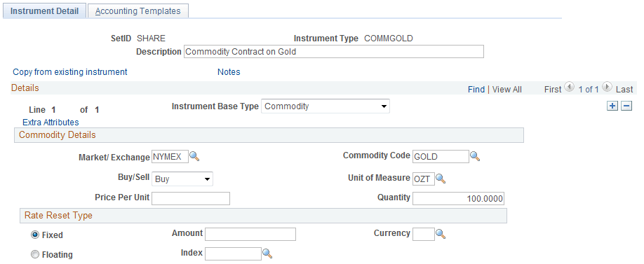The image size is (644, 264).
Task: Click the Rate Reset Type section header
Action: (x=263, y=216)
